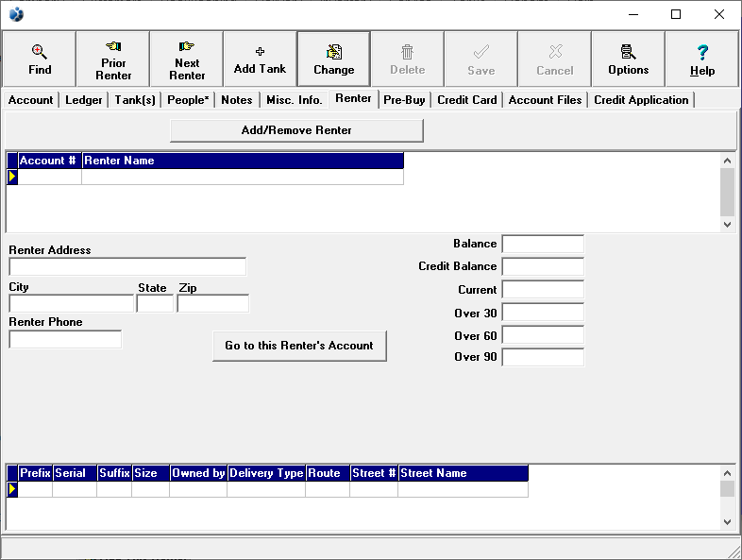
Task: Open the People* tab
Action: 188,100
